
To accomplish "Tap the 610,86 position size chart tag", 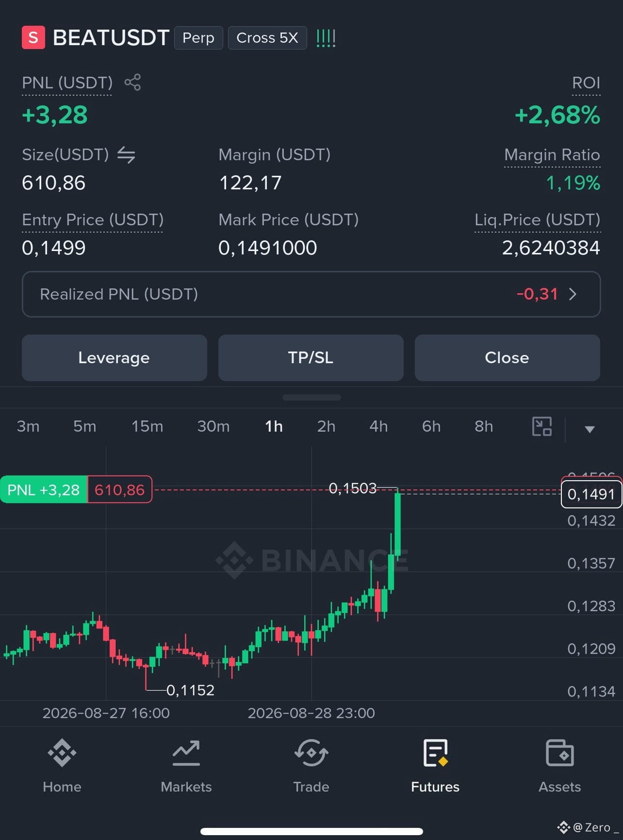I will point(120,490).
